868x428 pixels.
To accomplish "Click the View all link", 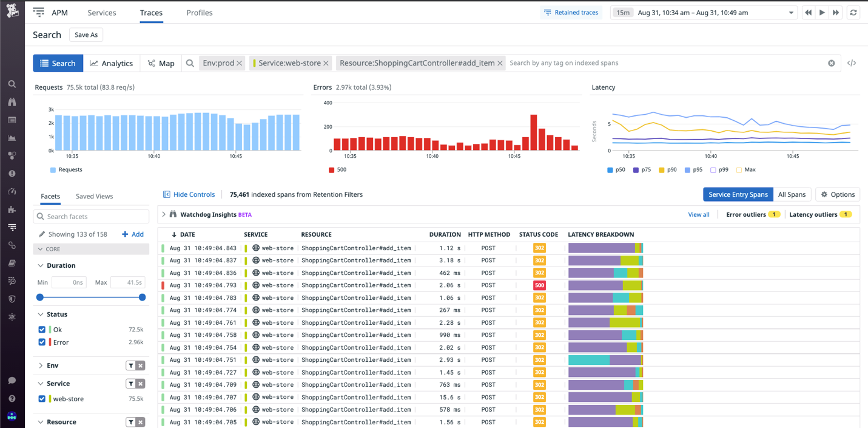I will pyautogui.click(x=698, y=214).
